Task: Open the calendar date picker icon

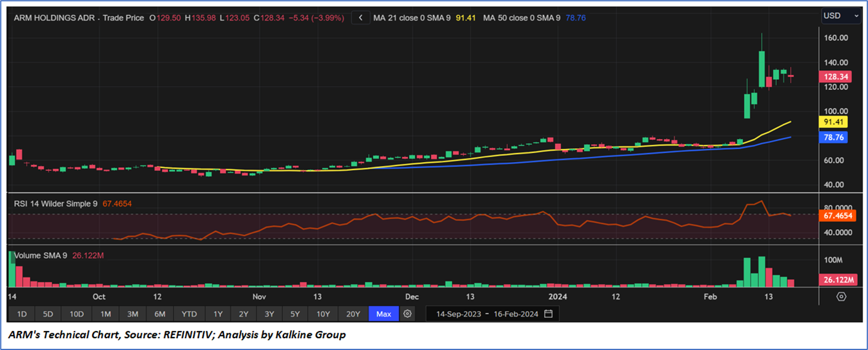Action: click(x=548, y=314)
